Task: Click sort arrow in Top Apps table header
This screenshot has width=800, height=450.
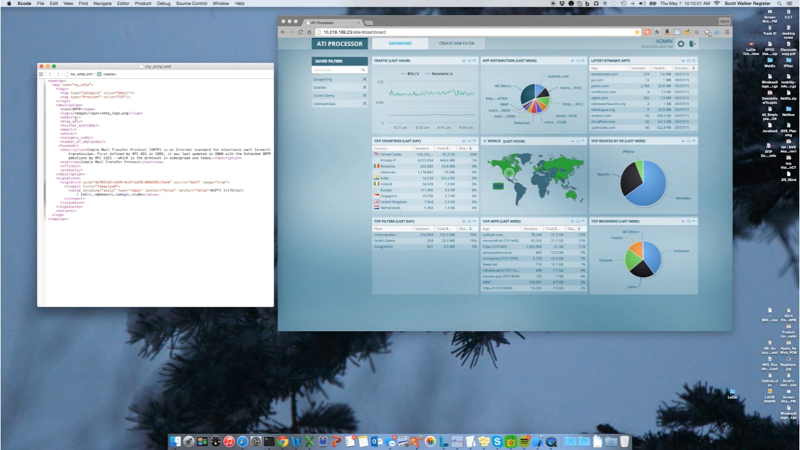Action: [x=579, y=229]
